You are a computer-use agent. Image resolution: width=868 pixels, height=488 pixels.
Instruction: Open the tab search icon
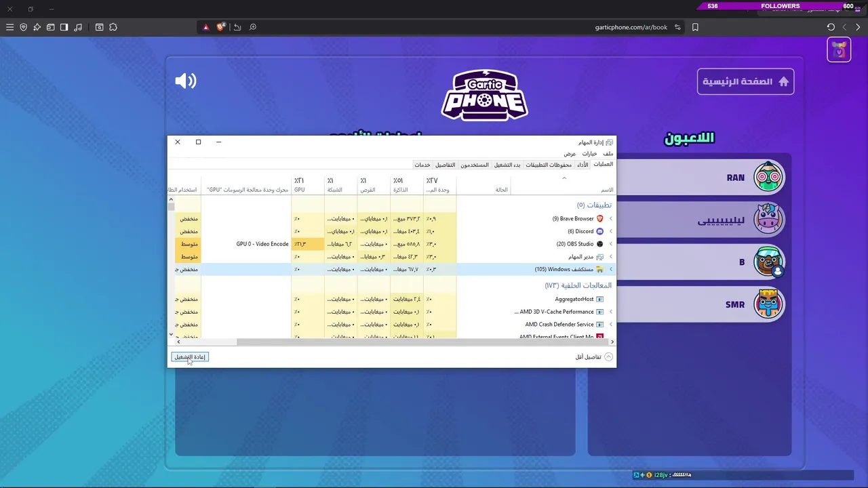point(99,27)
